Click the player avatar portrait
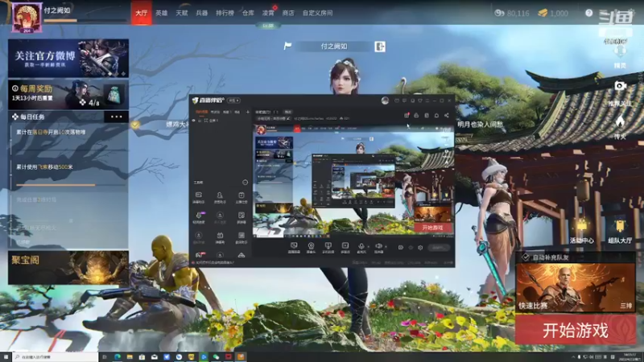Viewport: 644px width, 362px height. point(27,17)
